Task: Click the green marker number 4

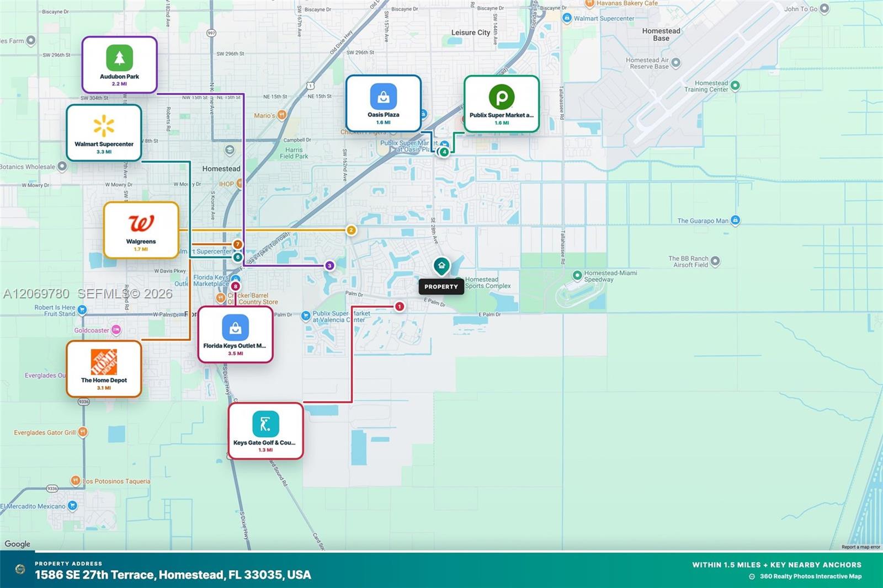Action: [x=444, y=152]
